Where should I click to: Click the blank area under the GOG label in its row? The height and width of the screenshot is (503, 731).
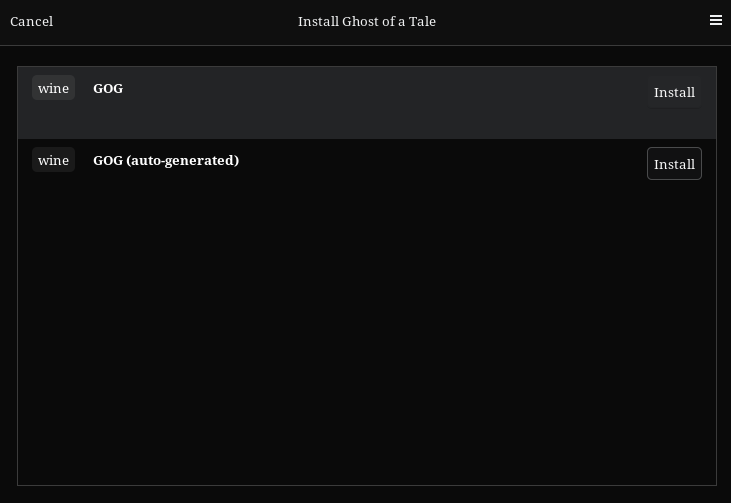pyautogui.click(x=108, y=118)
